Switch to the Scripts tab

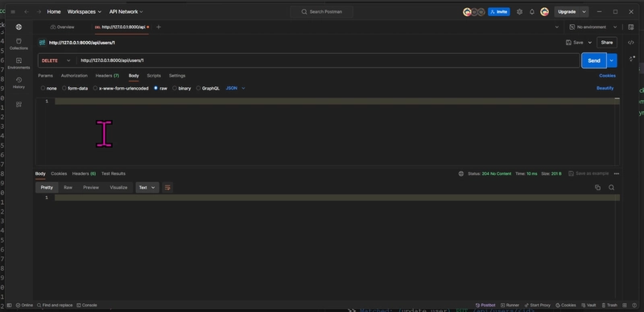[154, 76]
